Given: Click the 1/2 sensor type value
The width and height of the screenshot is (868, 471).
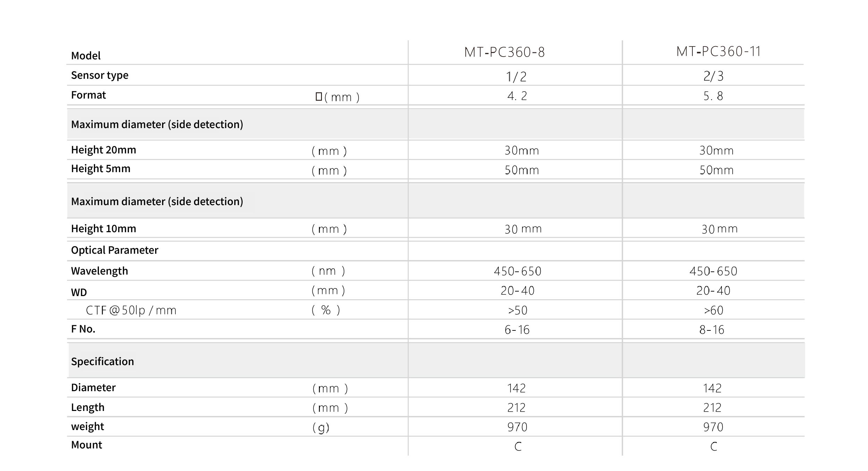Looking at the screenshot, I should (x=516, y=77).
